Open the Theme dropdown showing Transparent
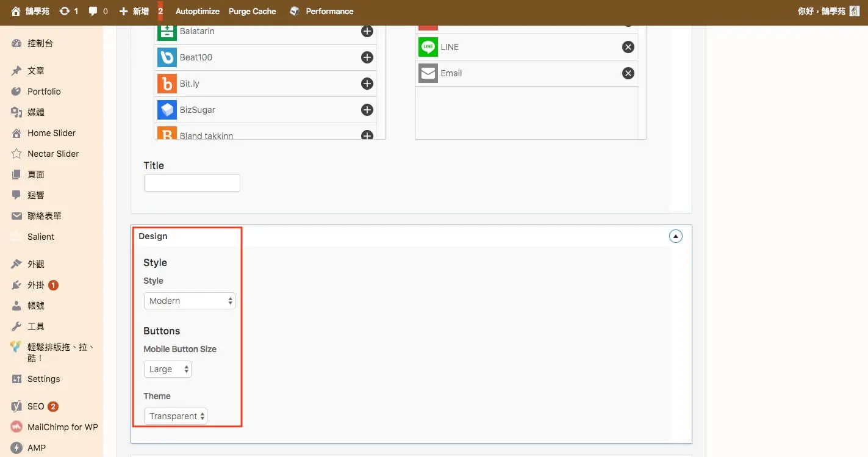Viewport: 868px width, 457px height. click(176, 416)
